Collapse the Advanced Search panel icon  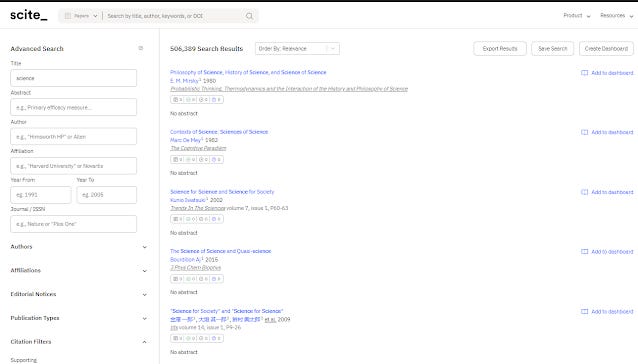[141, 48]
